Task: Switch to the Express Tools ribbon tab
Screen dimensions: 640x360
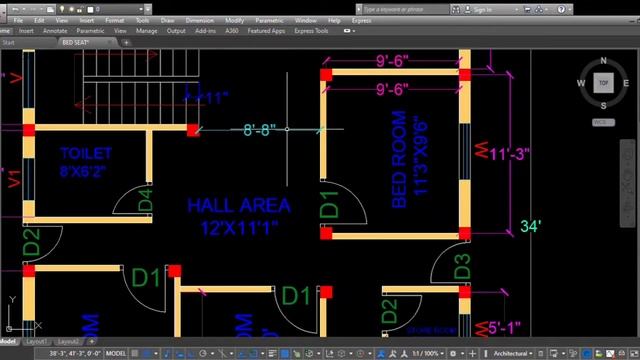Action: [x=311, y=31]
